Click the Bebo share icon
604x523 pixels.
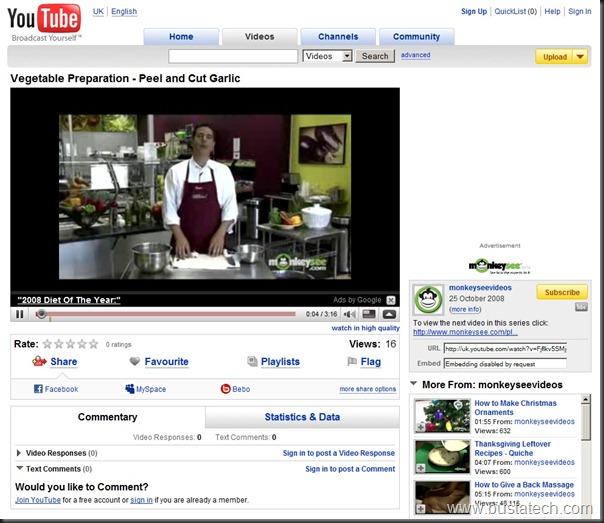click(225, 389)
